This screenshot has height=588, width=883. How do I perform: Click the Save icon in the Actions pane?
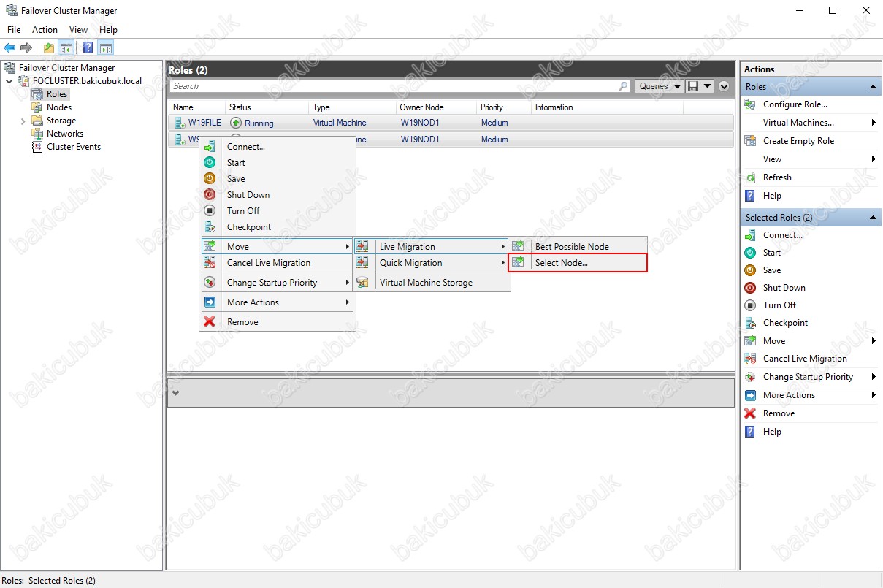(x=750, y=270)
